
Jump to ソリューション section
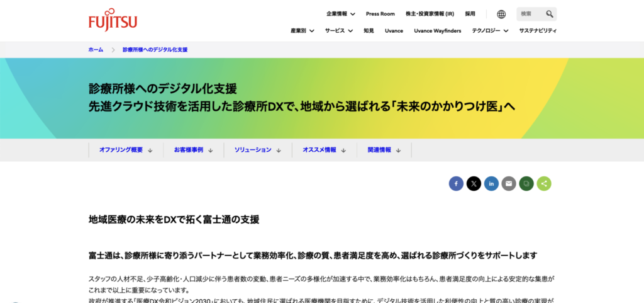tap(258, 150)
